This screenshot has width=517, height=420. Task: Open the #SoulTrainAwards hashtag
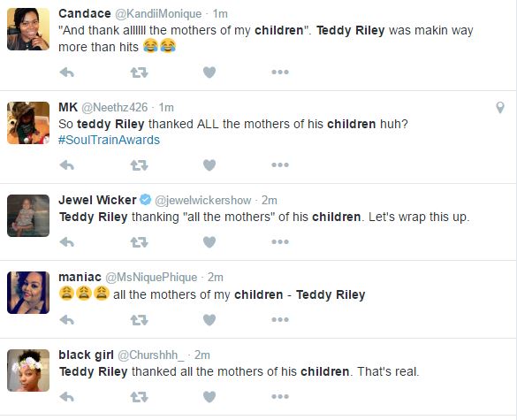pyautogui.click(x=109, y=140)
